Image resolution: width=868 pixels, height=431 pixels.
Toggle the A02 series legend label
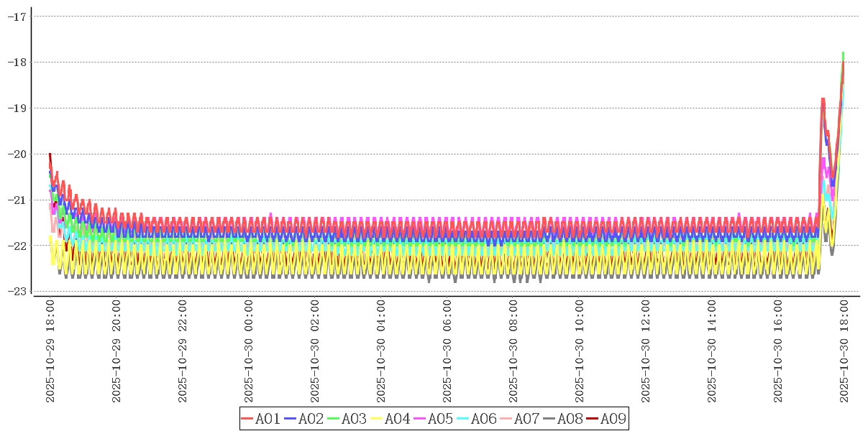[x=311, y=419]
